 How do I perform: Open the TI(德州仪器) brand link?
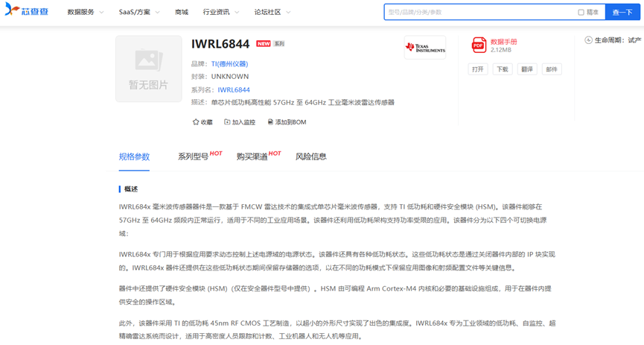pos(229,64)
